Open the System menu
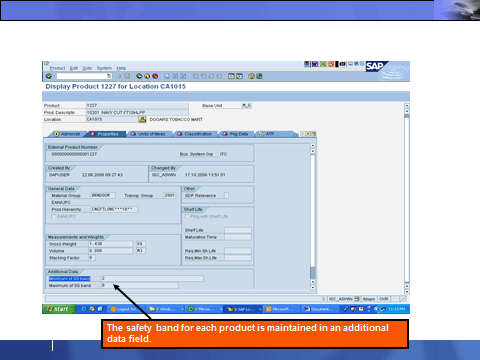Viewport: 480px width, 360px height. (104, 68)
